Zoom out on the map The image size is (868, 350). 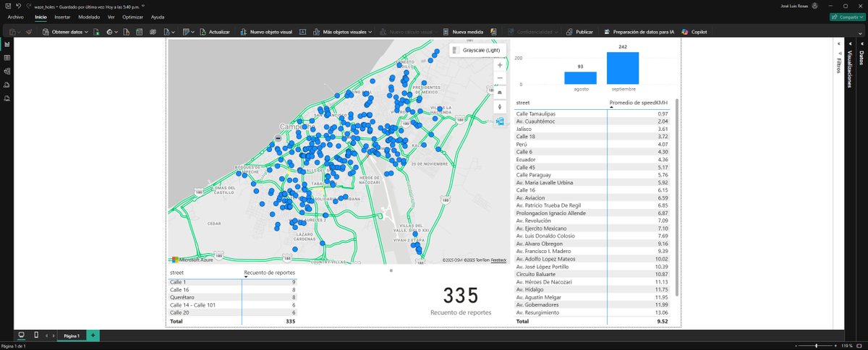click(x=500, y=78)
